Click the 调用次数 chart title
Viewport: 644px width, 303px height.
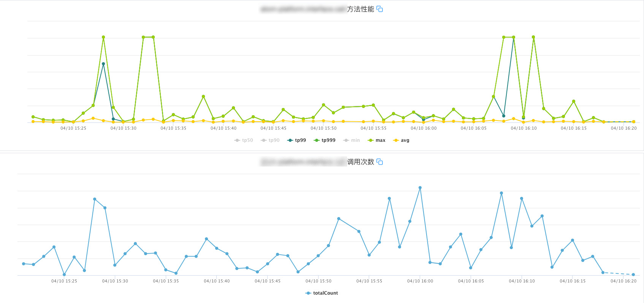pos(360,162)
